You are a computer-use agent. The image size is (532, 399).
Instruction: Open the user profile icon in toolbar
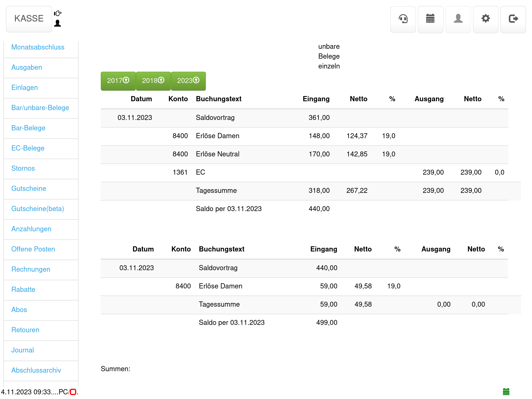[x=458, y=19]
